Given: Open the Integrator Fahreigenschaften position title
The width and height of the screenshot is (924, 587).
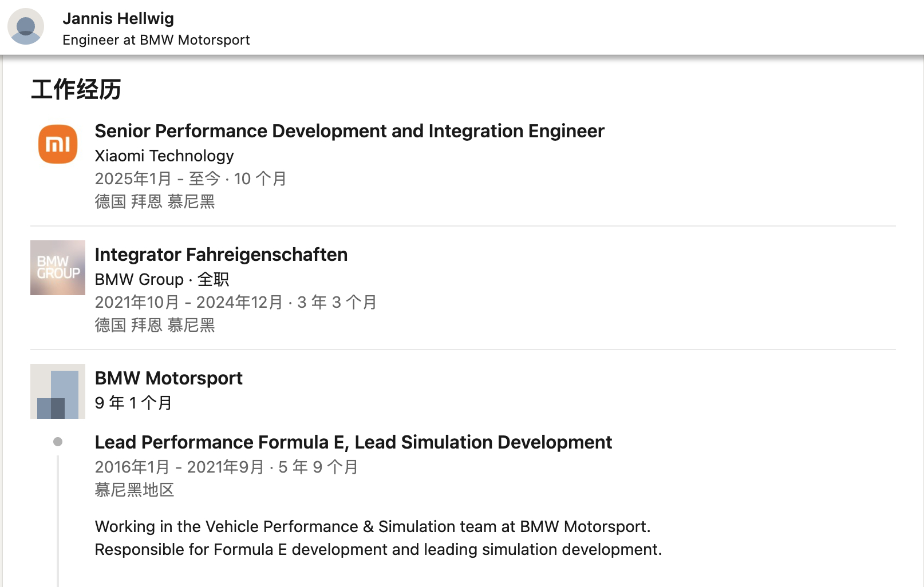Looking at the screenshot, I should pos(221,255).
